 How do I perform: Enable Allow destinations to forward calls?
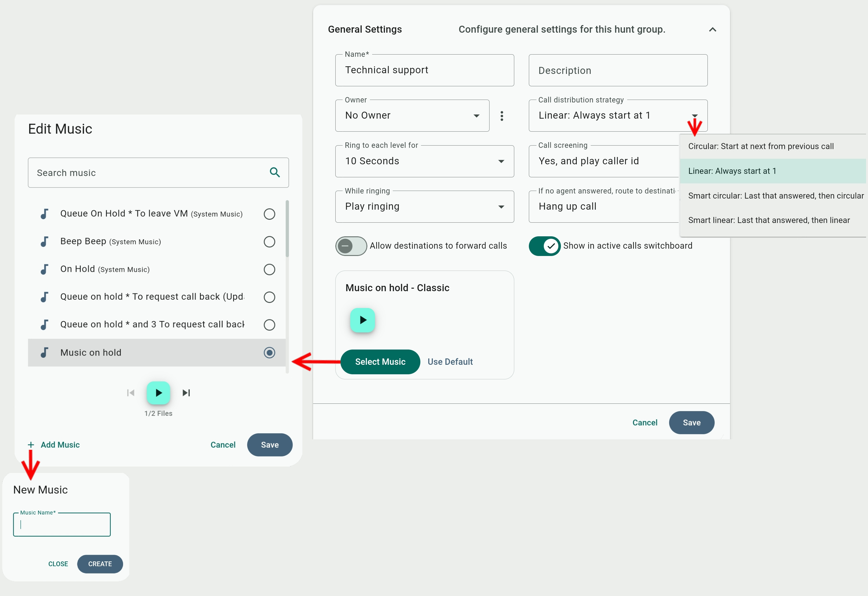351,246
